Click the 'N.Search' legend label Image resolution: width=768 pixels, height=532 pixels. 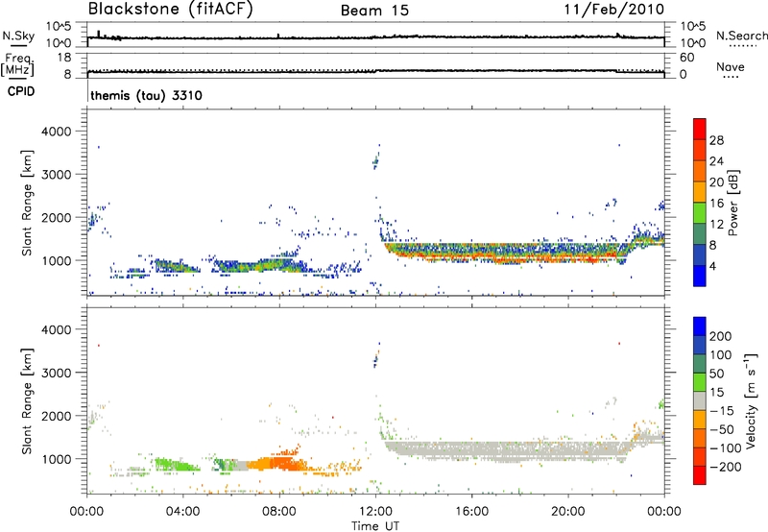[741, 36]
